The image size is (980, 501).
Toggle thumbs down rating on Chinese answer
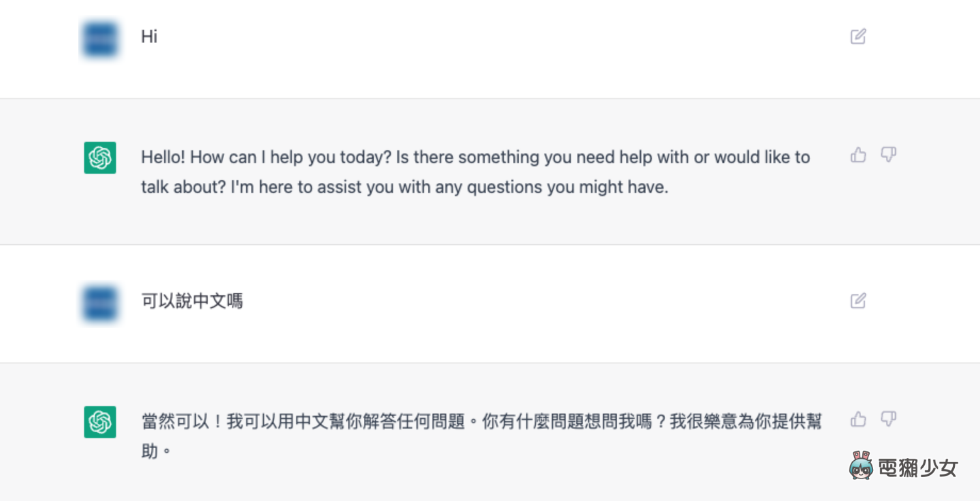click(x=889, y=420)
